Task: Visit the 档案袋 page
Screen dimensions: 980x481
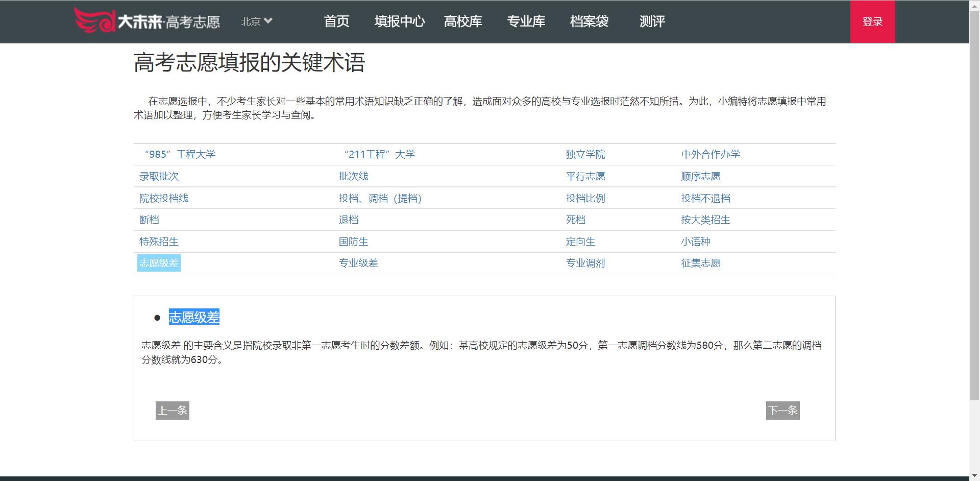Action: pos(589,21)
